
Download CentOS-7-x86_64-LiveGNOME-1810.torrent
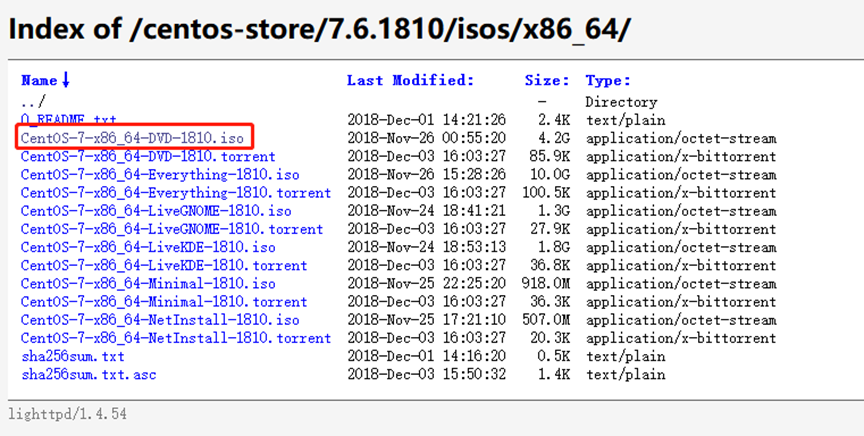tap(172, 229)
